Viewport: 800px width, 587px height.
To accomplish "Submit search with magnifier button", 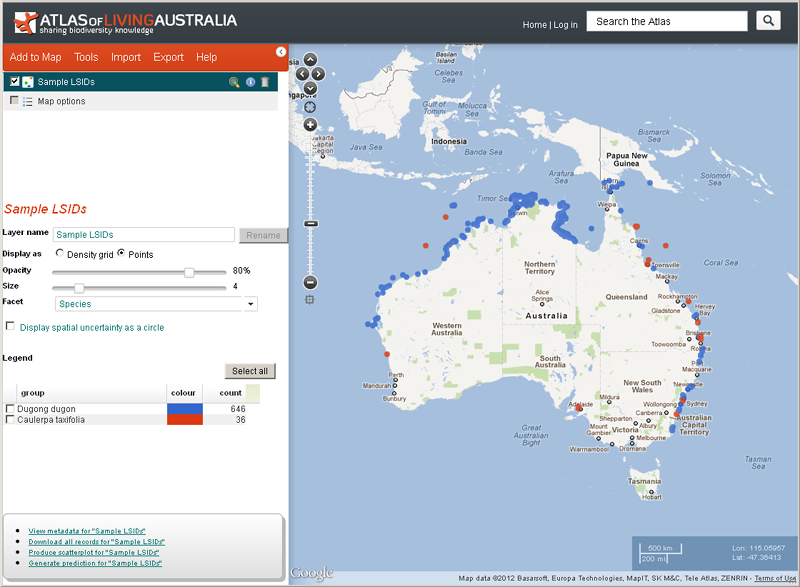I will click(767, 21).
